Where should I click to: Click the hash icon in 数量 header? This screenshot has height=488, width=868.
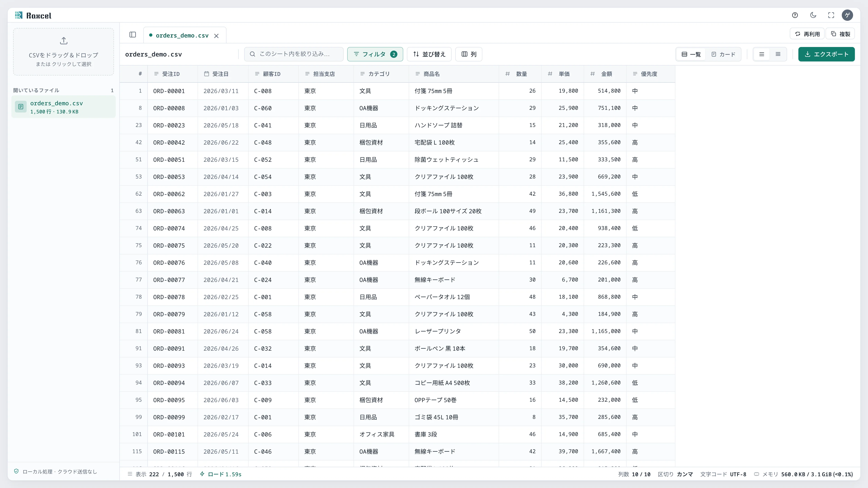click(507, 74)
